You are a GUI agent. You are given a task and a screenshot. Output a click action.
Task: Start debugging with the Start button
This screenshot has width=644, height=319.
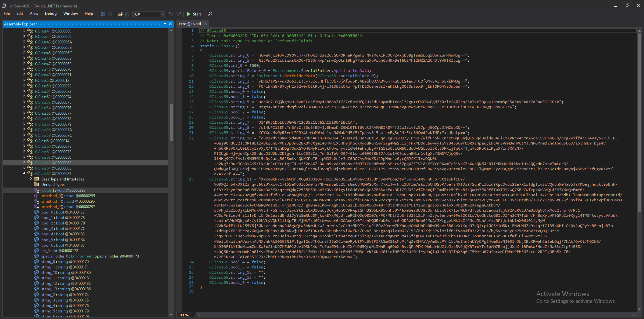[x=194, y=14]
